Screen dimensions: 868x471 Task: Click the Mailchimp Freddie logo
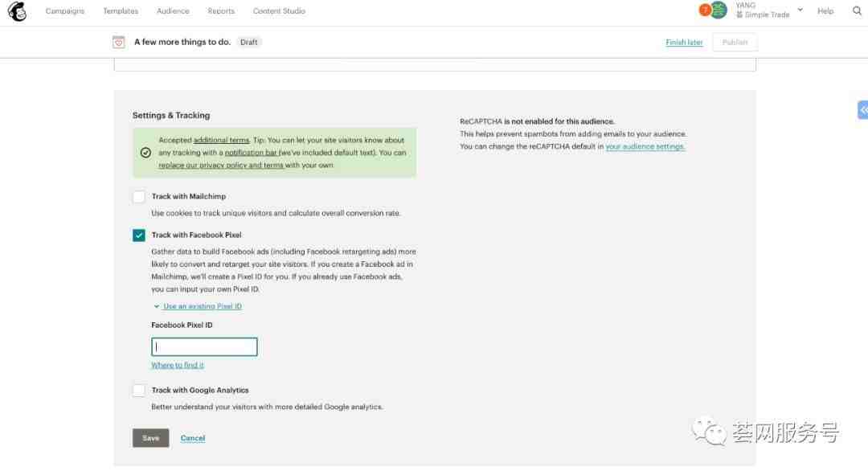pyautogui.click(x=17, y=11)
